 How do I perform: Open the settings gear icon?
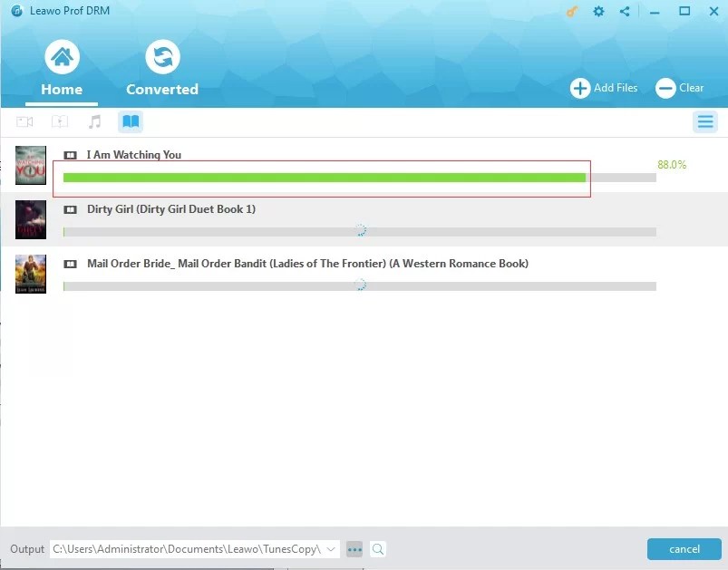(x=597, y=12)
